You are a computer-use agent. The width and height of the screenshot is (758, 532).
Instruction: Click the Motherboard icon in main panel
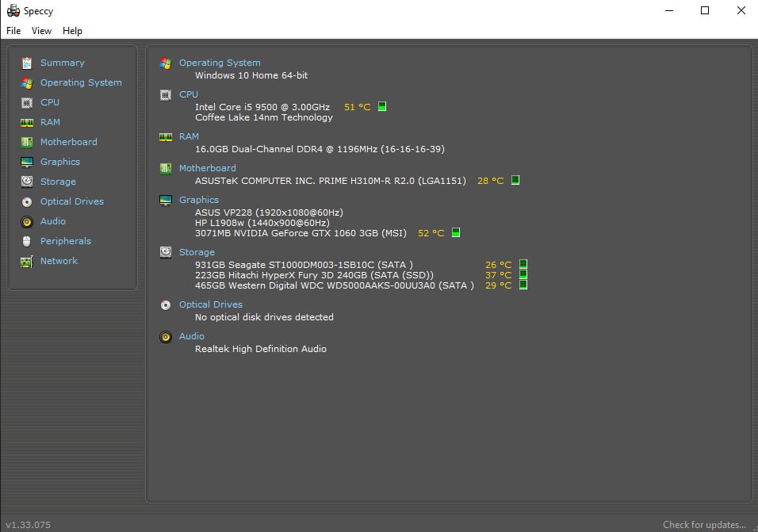pos(166,168)
